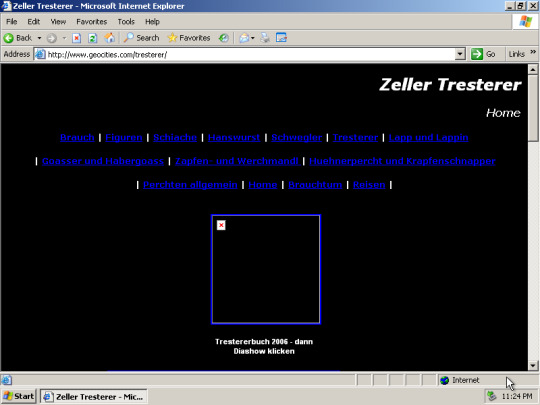The width and height of the screenshot is (540, 405).
Task: Select Zeller Tresterer taskbar button
Action: [94, 397]
